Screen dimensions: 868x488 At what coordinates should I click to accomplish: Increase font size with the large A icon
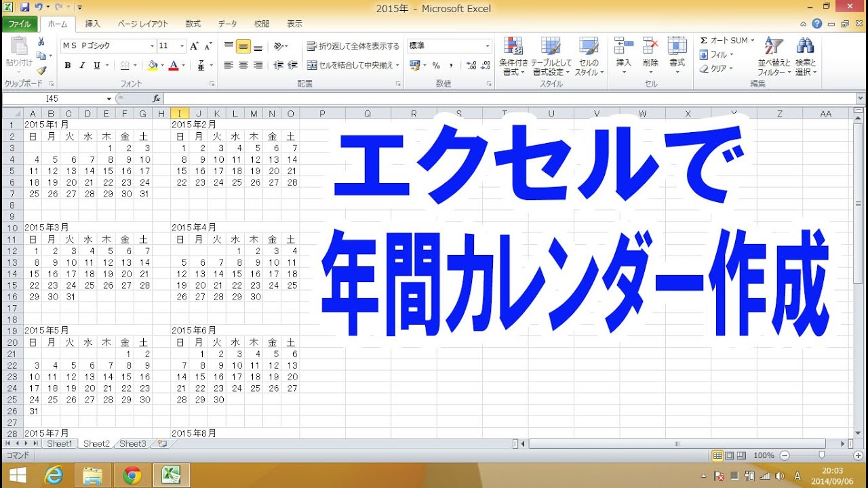point(194,46)
